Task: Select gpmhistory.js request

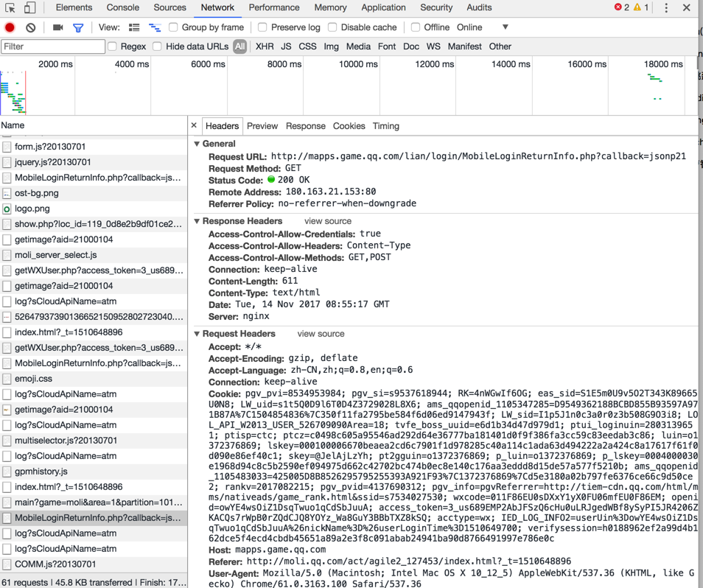Action: (94, 472)
